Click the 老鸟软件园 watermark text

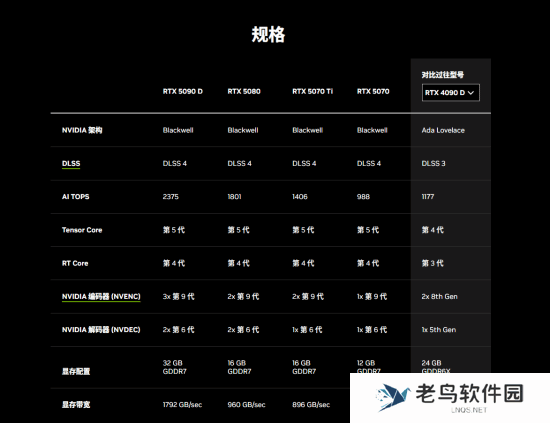tap(469, 393)
